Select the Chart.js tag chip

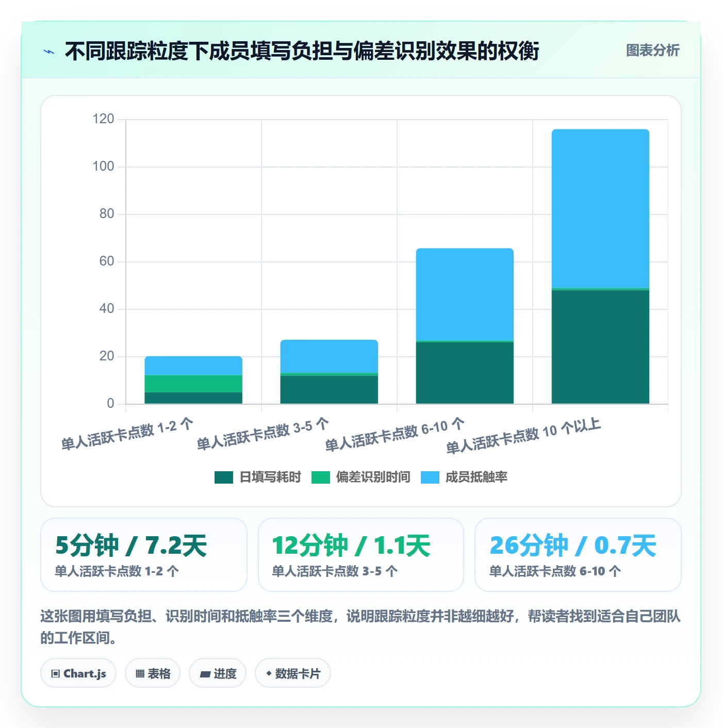tap(78, 673)
